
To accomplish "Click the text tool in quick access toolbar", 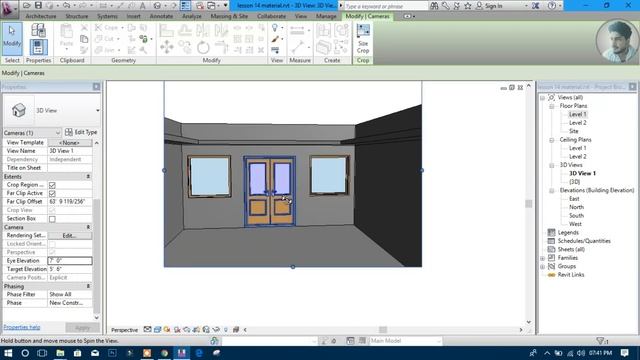I will point(142,6).
